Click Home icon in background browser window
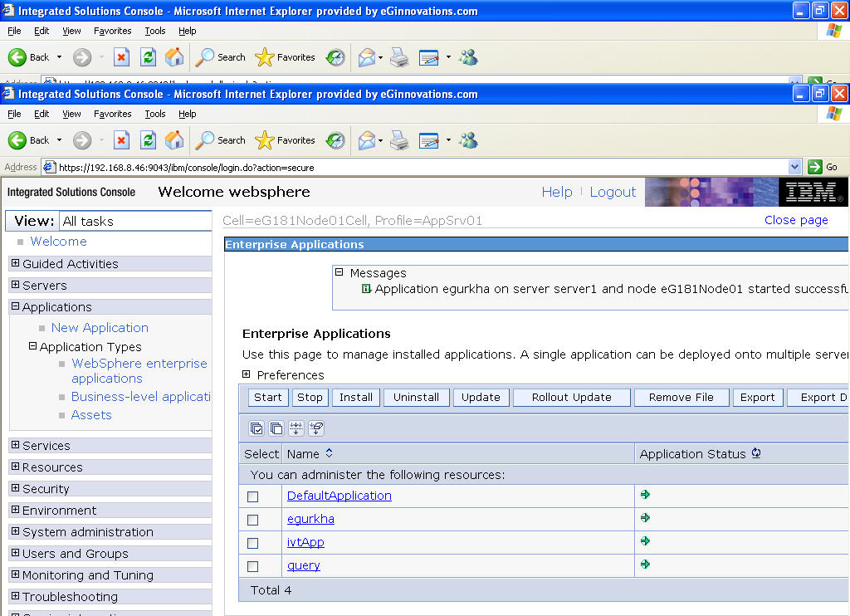 pos(174,57)
